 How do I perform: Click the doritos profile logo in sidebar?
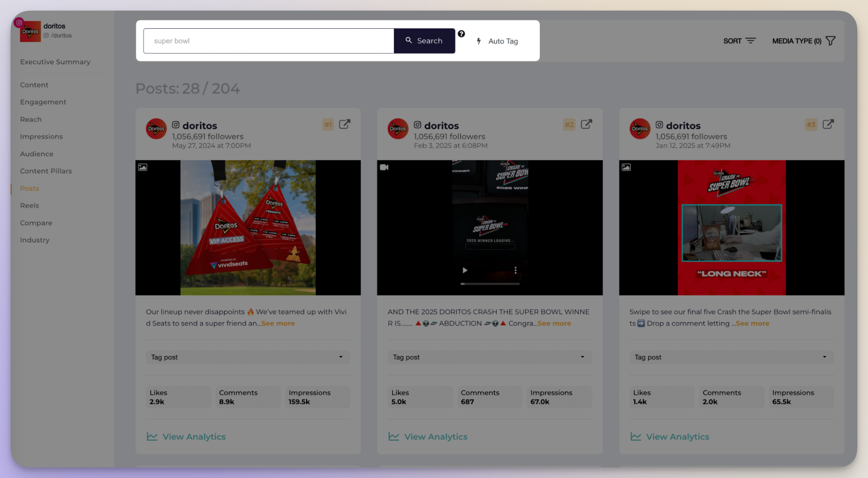click(30, 31)
